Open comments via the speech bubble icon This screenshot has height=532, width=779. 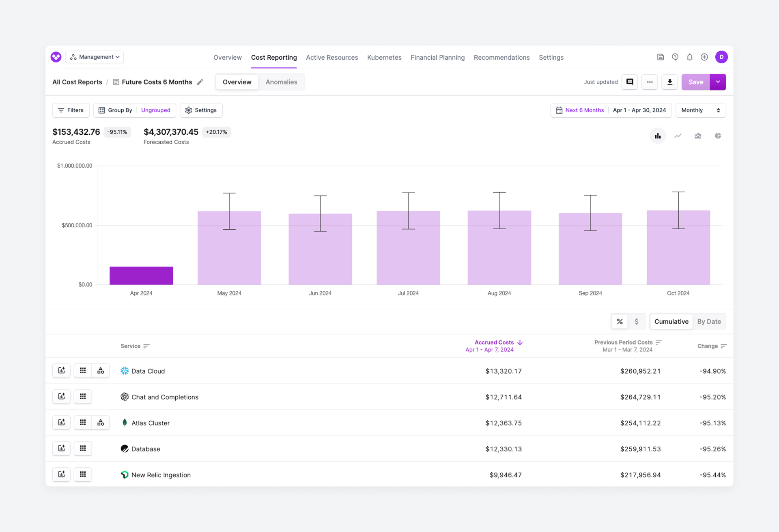630,82
